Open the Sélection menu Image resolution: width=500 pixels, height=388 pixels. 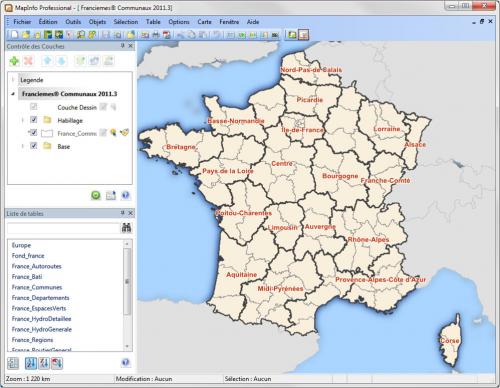[126, 22]
